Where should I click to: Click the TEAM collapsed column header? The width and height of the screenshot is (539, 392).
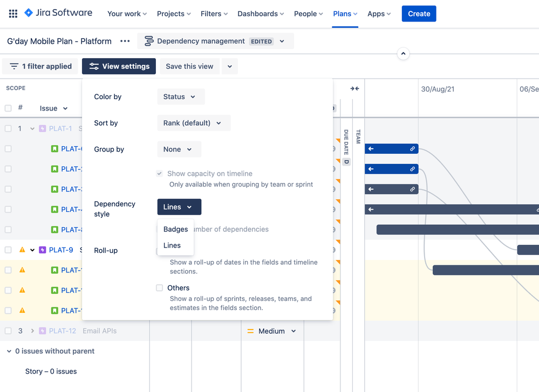[x=358, y=136]
